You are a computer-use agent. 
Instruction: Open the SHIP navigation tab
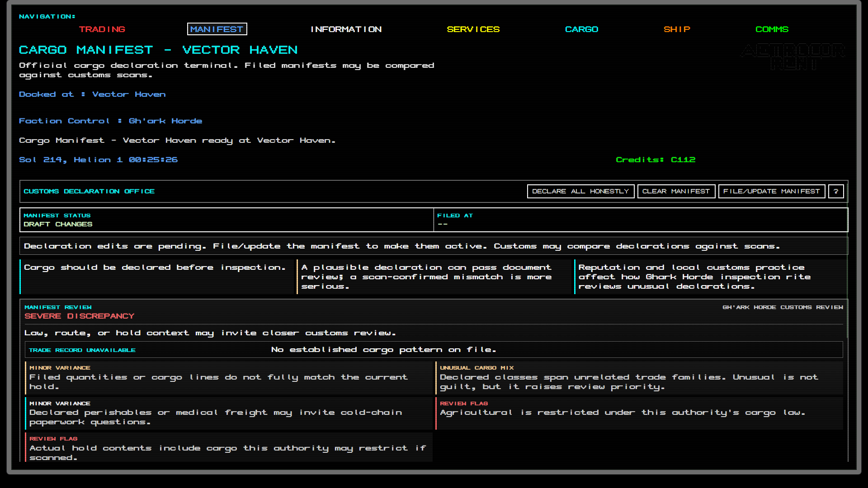pyautogui.click(x=677, y=29)
